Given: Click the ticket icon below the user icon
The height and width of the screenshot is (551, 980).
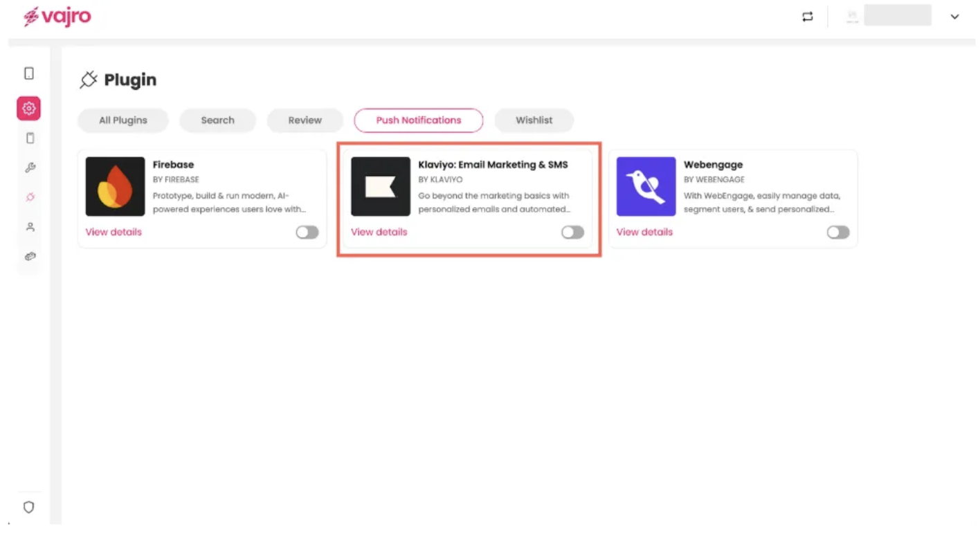Looking at the screenshot, I should coord(30,256).
